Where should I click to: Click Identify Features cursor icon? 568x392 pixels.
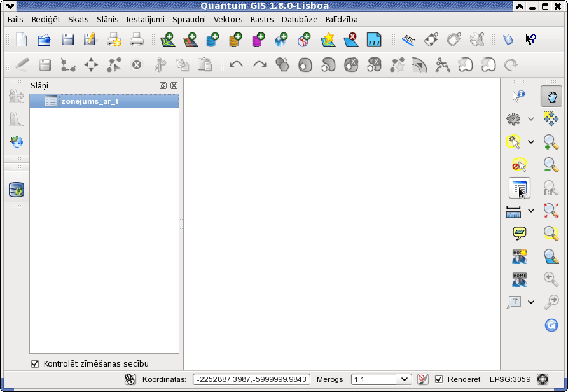click(518, 96)
